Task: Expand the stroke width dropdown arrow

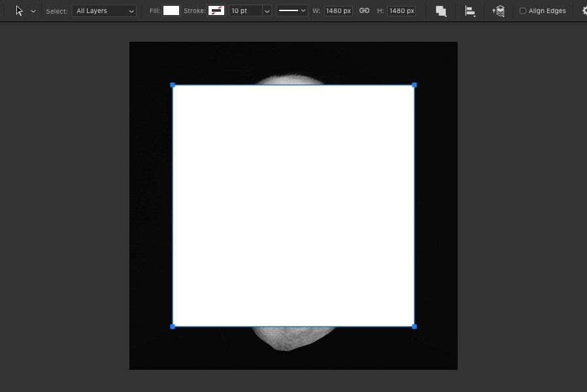Action: [x=267, y=11]
